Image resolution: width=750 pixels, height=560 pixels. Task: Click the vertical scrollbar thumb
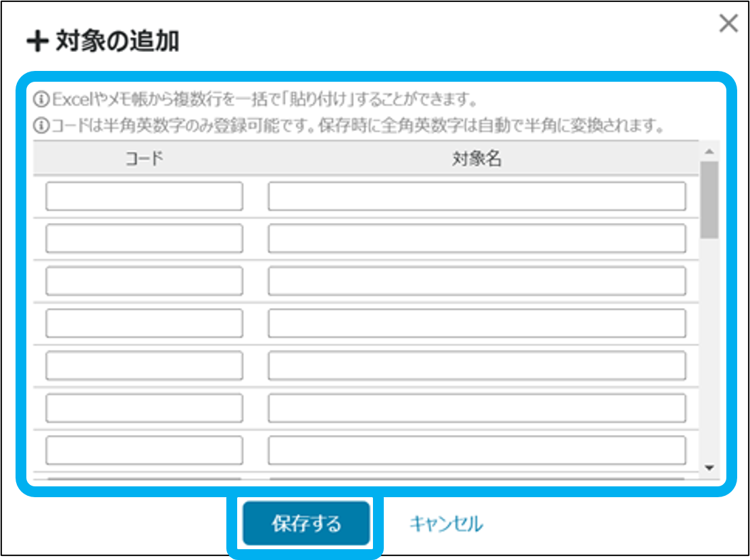709,199
